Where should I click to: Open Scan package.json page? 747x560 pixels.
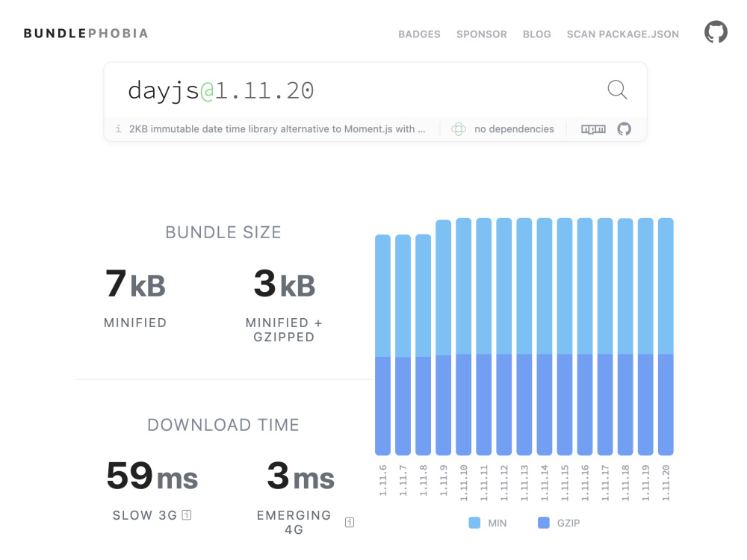(623, 34)
